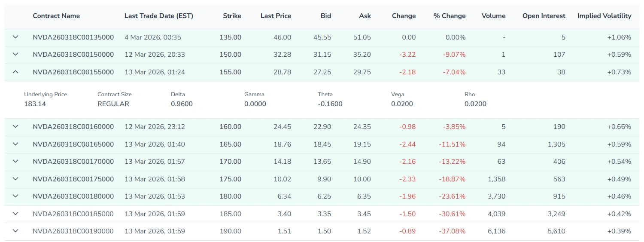This screenshot has width=644, height=242.
Task: Click the 5,610 open interest cell
Action: coord(557,231)
